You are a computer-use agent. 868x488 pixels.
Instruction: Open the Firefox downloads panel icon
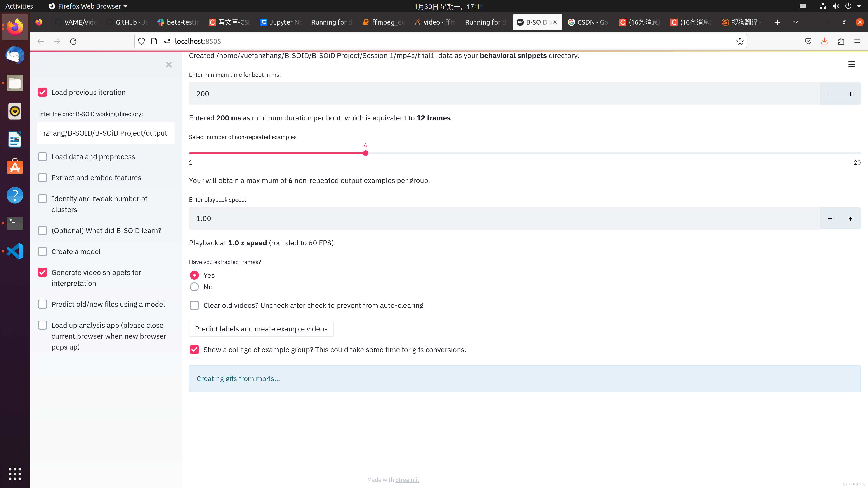pyautogui.click(x=824, y=41)
